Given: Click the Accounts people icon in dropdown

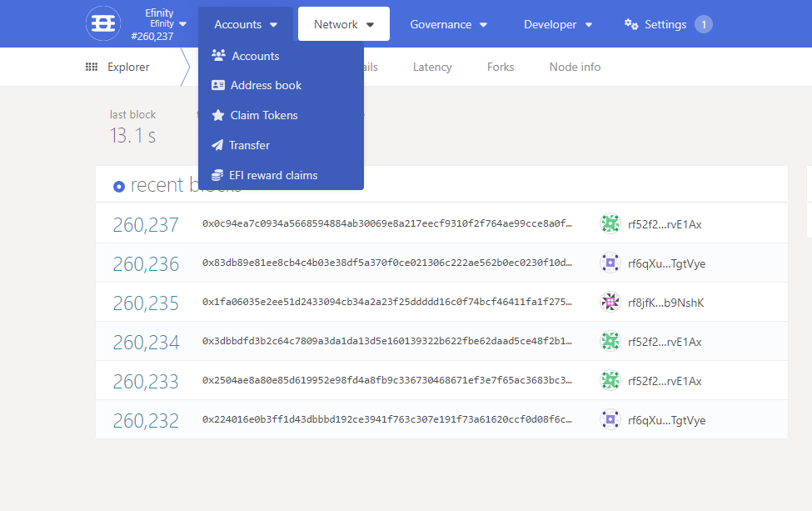Looking at the screenshot, I should click(218, 56).
